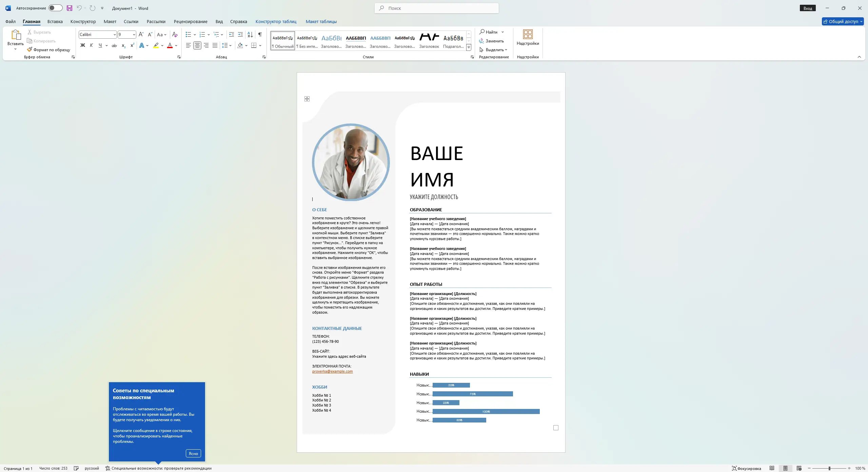Switch to Фокусировка focus mode
This screenshot has width=868, height=472.
746,468
